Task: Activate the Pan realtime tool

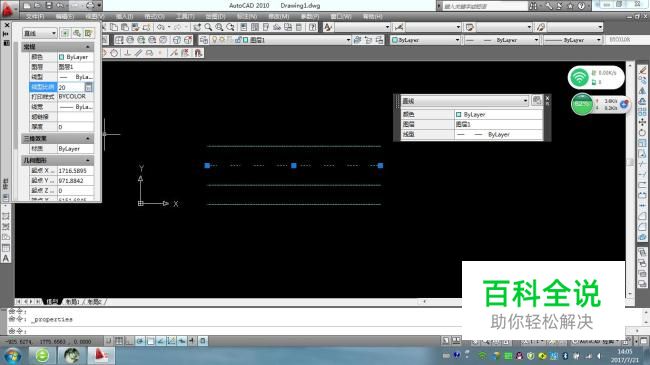Action: (197, 27)
